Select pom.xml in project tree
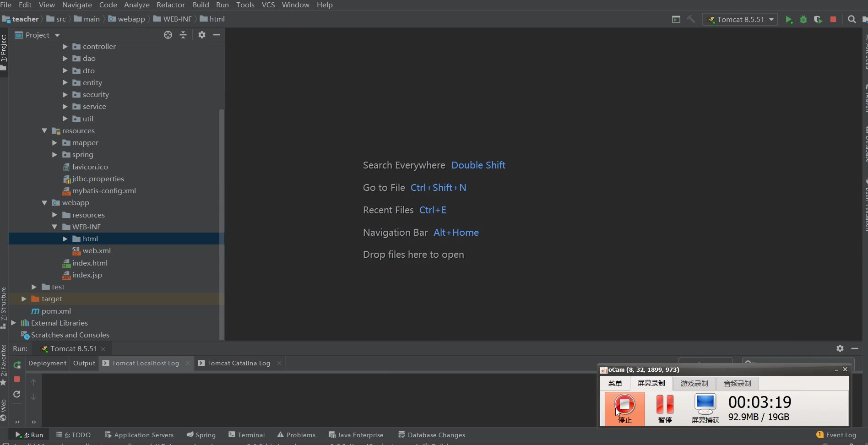 [x=56, y=311]
